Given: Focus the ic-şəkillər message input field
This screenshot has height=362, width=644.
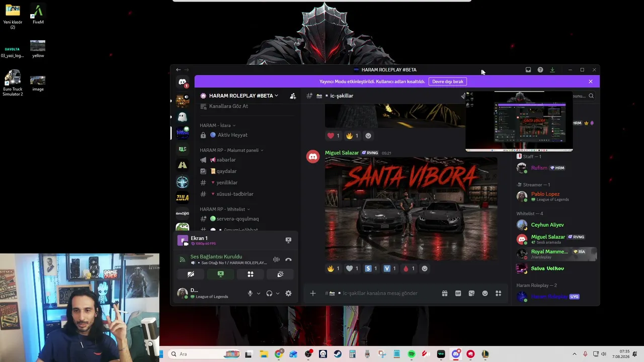Looking at the screenshot, I should tap(380, 293).
